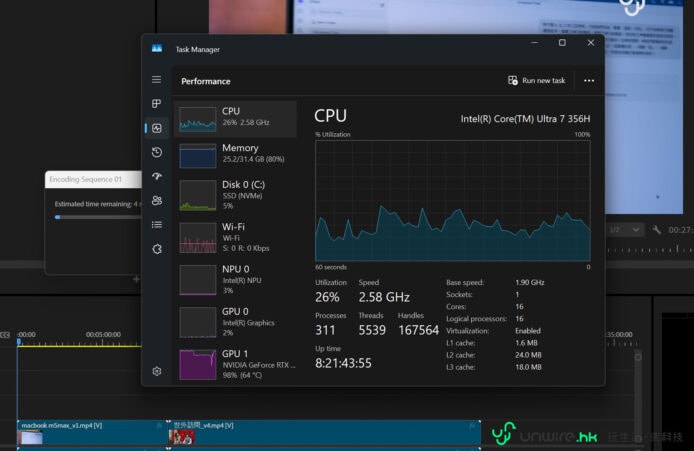Open the Processes page icon in sidebar
This screenshot has height=451, width=694.
pos(156,104)
